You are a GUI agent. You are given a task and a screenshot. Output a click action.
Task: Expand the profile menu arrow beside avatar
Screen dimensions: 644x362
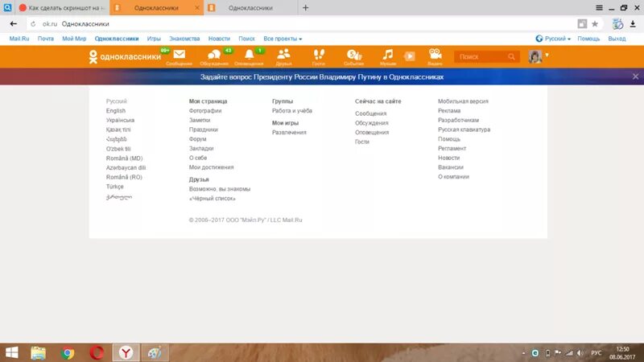pyautogui.click(x=547, y=55)
